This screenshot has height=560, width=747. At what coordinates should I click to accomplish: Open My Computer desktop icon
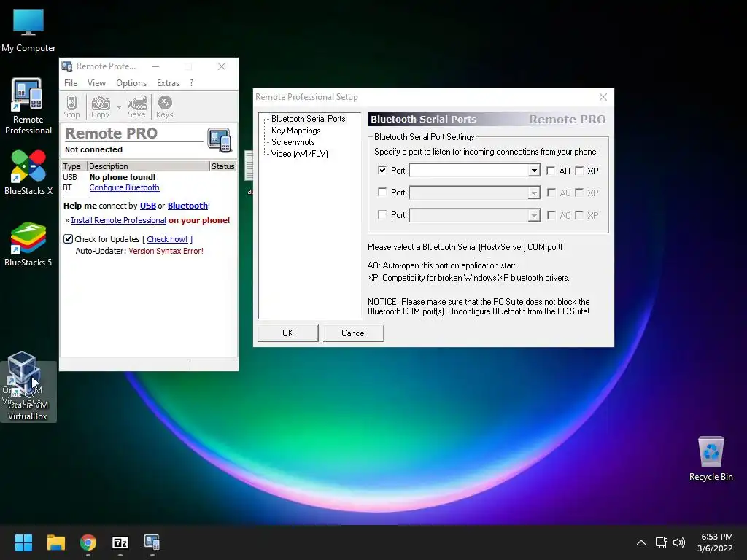[x=28, y=29]
